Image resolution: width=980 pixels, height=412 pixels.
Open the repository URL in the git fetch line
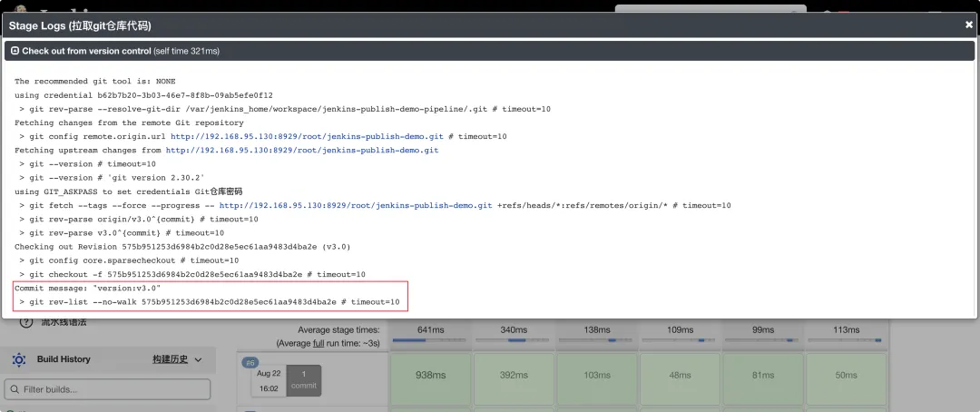356,205
